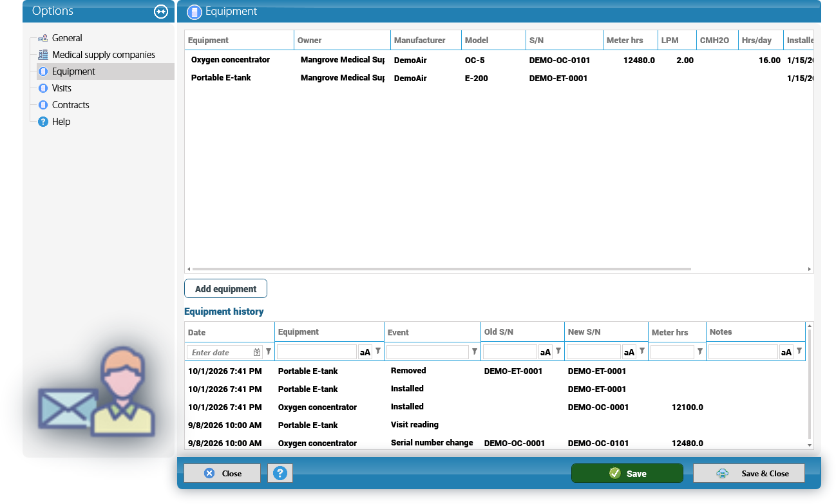836x504 pixels.
Task: Toggle case-sensitive aA on New S/N filter
Action: (x=629, y=352)
